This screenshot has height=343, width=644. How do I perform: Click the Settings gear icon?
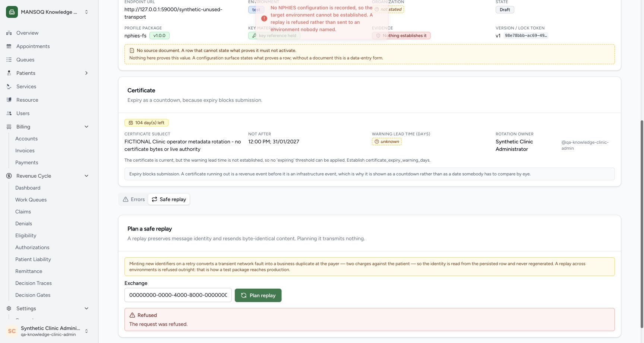[x=9, y=308]
